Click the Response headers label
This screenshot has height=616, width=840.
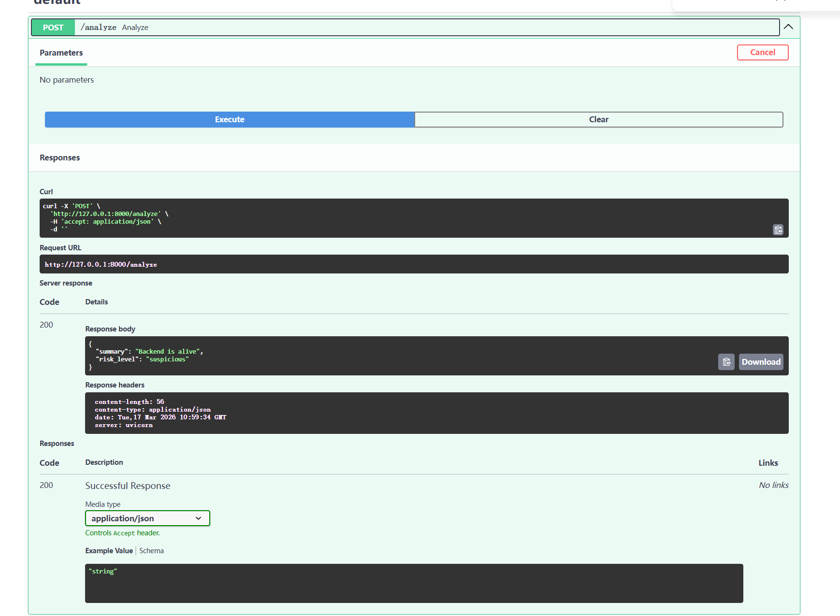[x=115, y=385]
